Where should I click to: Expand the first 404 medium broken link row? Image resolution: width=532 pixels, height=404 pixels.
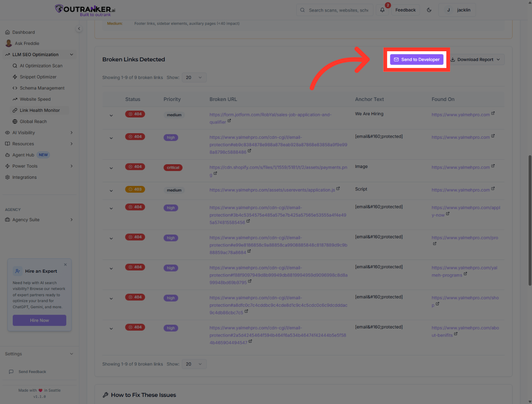coord(111,116)
